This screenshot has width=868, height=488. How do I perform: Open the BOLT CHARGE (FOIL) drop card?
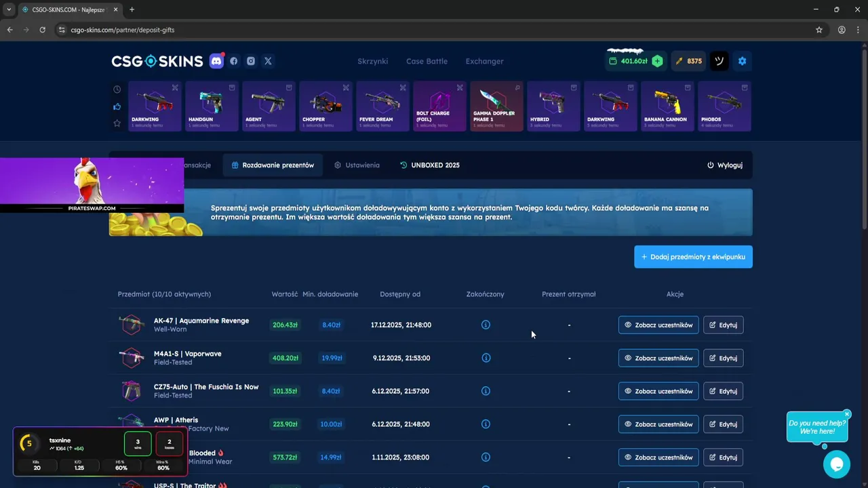pos(439,106)
